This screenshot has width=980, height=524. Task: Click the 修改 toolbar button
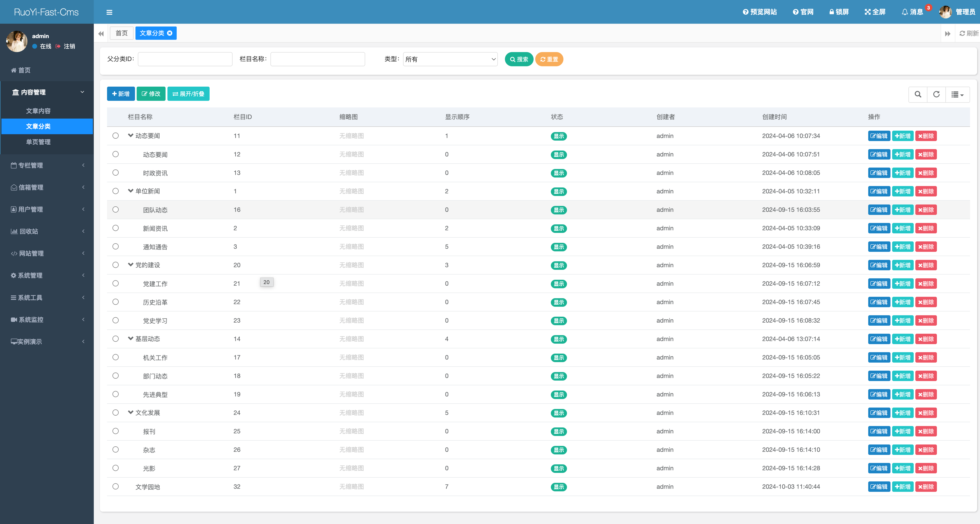point(151,94)
